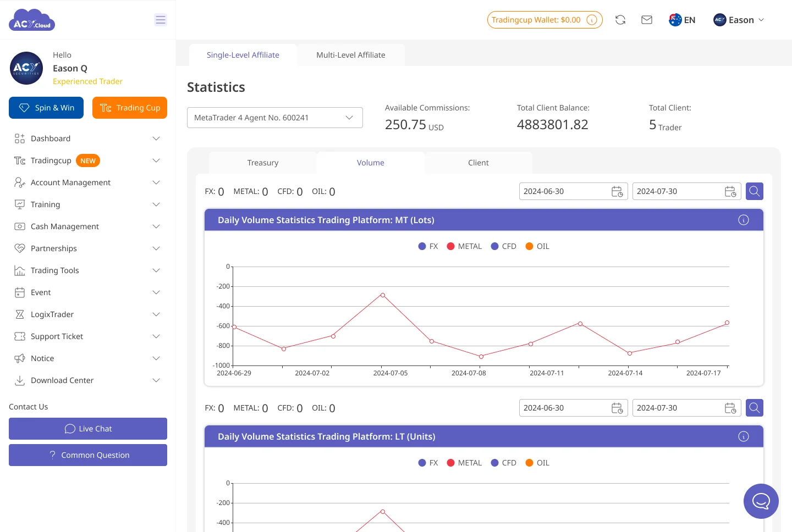Expand the Account Management chevron
The width and height of the screenshot is (792, 532).
click(x=156, y=182)
